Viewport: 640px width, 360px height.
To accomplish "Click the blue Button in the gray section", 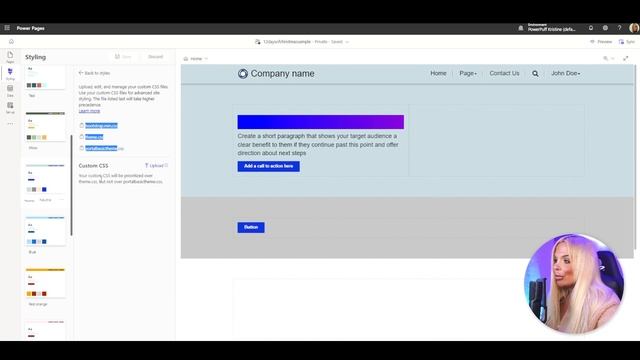I will pos(251,227).
